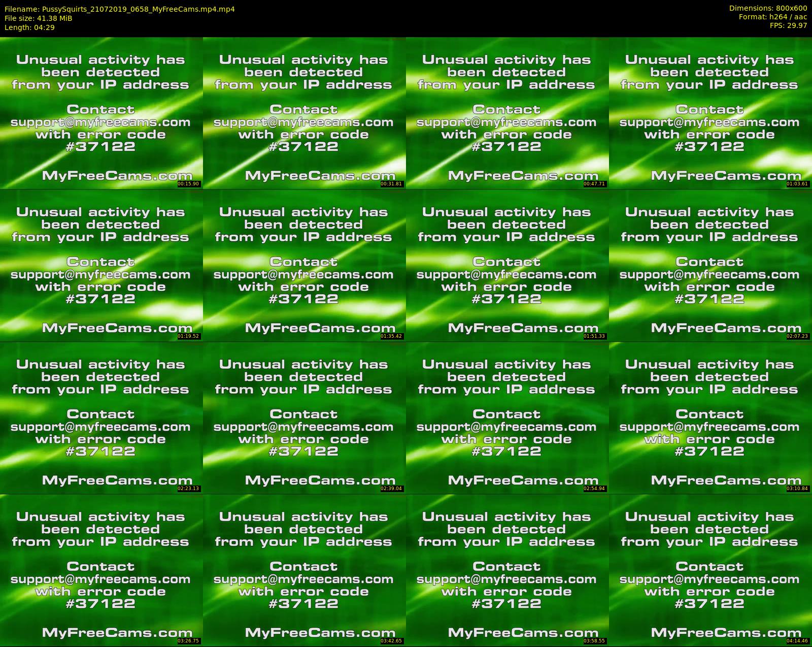This screenshot has height=647, width=812.
Task: Select the thumbnail stamped 02:23.13
Action: (x=101, y=417)
